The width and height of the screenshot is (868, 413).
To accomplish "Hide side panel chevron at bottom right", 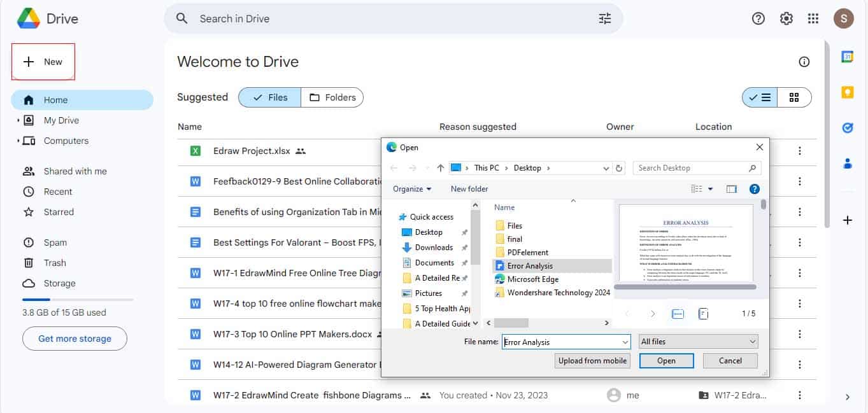I will [x=848, y=397].
